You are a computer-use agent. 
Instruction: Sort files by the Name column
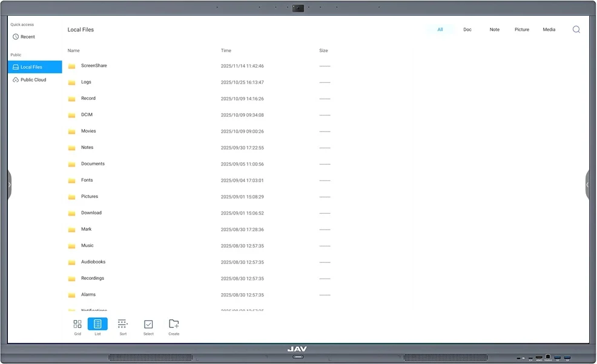[x=73, y=50]
